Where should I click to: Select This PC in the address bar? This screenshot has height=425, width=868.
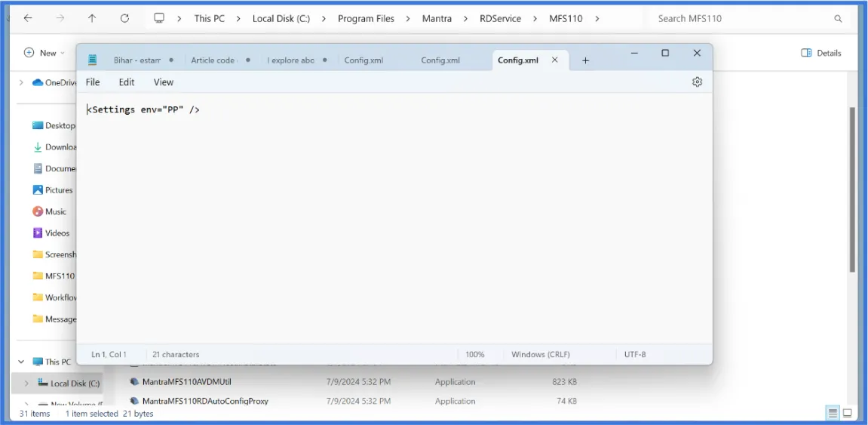[x=209, y=18]
